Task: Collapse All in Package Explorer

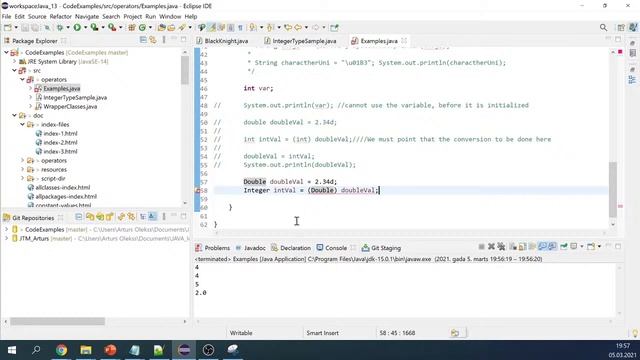Action: (x=143, y=40)
